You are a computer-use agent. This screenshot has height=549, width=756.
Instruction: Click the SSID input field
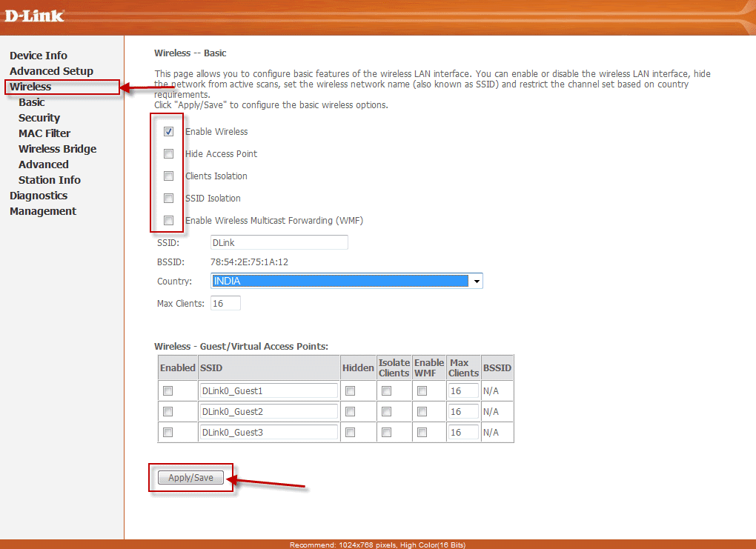click(x=279, y=242)
